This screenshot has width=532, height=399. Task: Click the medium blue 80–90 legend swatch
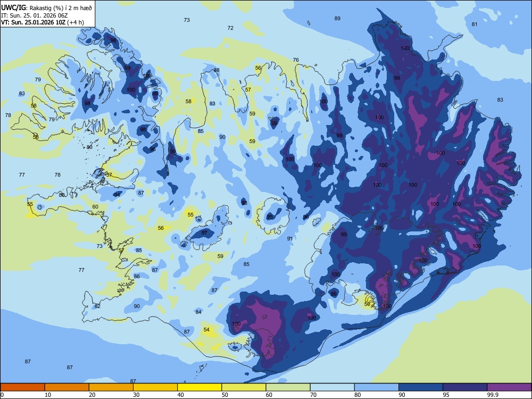[377, 387]
